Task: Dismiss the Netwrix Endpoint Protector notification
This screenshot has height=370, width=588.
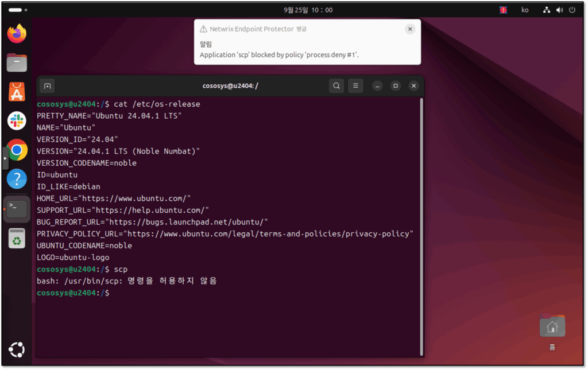Action: [x=410, y=29]
